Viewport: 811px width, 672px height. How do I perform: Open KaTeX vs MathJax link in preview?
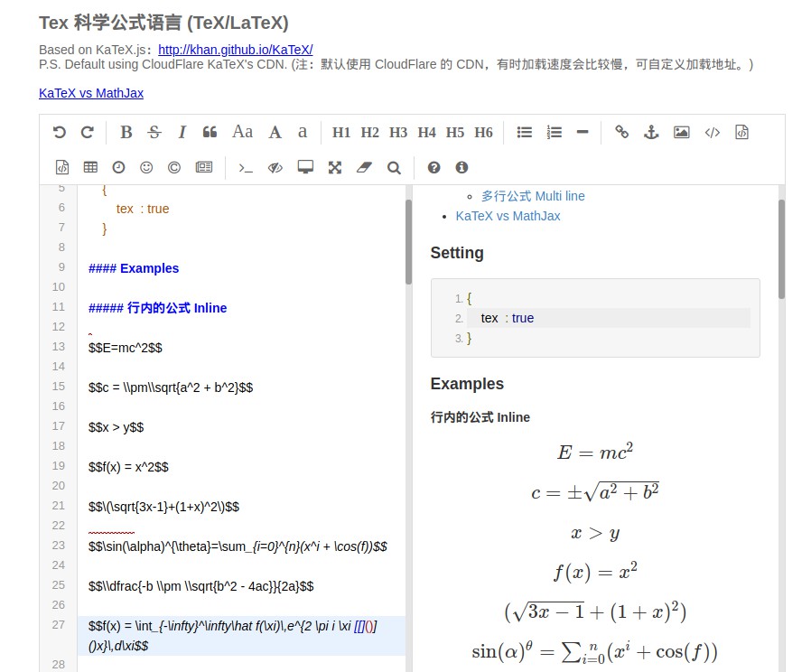click(508, 216)
